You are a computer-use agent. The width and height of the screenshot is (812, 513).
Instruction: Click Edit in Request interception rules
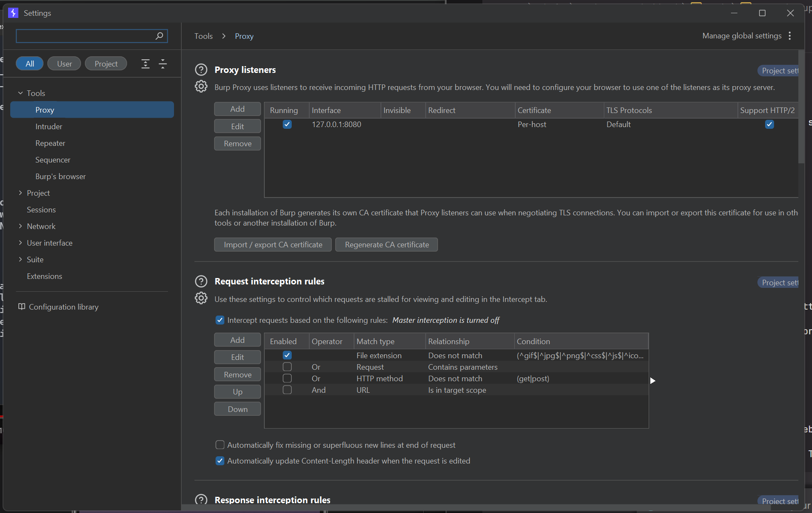(x=238, y=357)
